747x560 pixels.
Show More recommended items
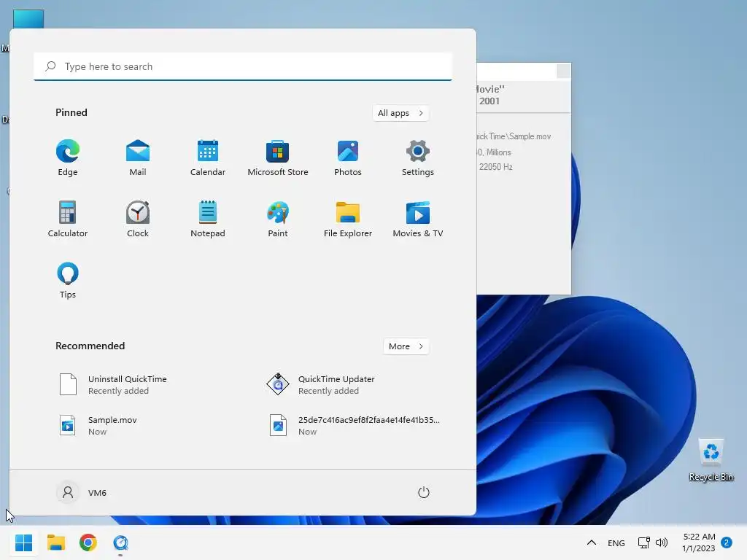406,346
